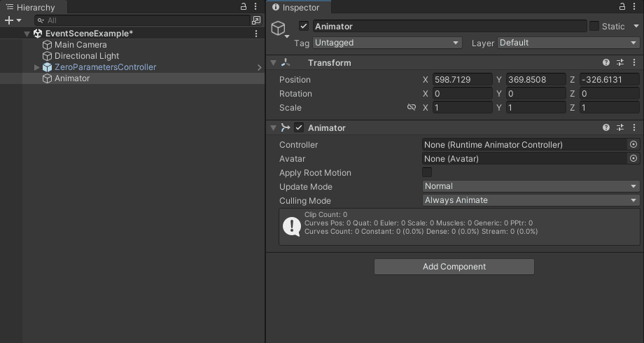This screenshot has height=343, width=644.
Task: Open the ZeroParametersController prefab arrow
Action: click(259, 67)
